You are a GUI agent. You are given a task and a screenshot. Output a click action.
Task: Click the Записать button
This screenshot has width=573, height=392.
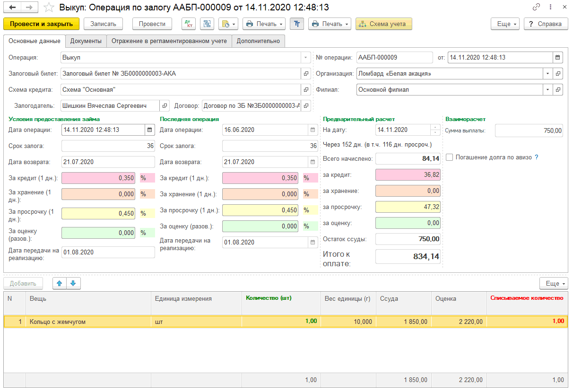click(103, 24)
